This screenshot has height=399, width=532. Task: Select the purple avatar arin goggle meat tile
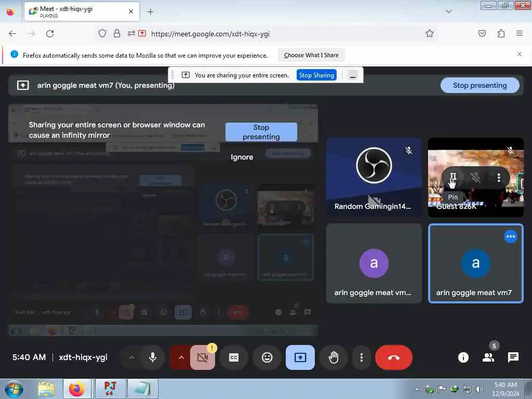(x=374, y=263)
